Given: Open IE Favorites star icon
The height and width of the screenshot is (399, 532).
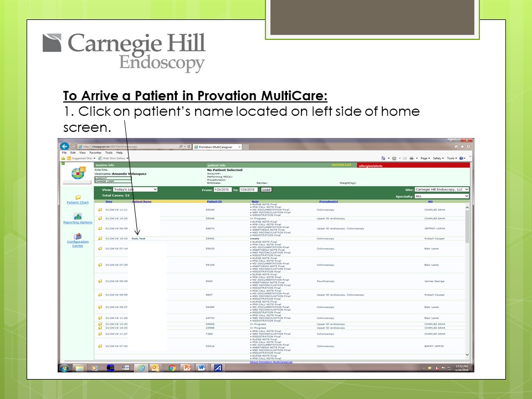Looking at the screenshot, I should pyautogui.click(x=462, y=146).
